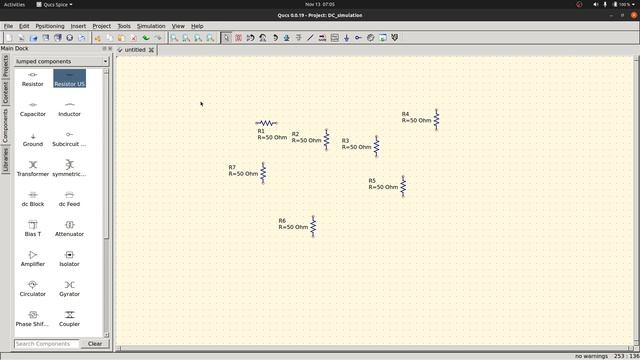Paste from clipboard using toolbar icon
This screenshot has width=640, height=360.
tap(122, 38)
